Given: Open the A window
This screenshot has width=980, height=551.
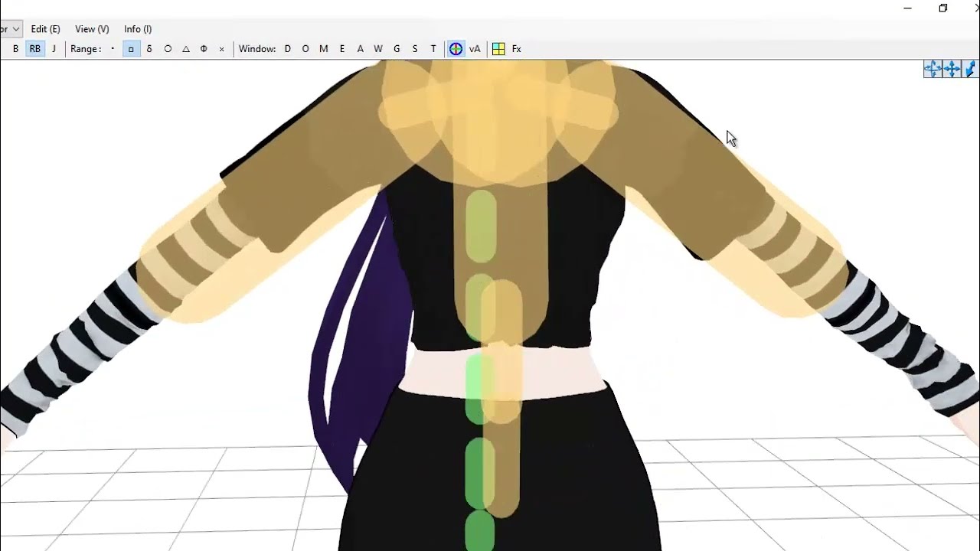Looking at the screenshot, I should pyautogui.click(x=361, y=49).
